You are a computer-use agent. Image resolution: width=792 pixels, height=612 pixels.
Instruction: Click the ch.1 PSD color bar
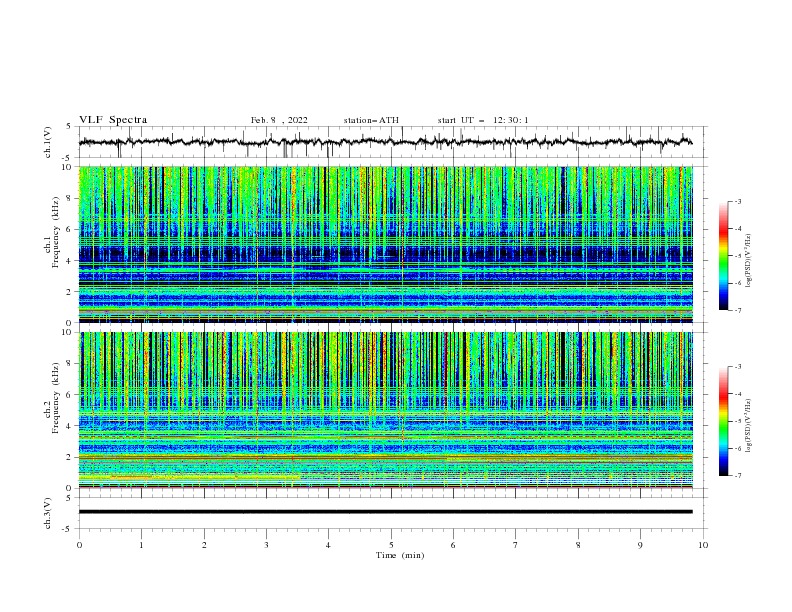[x=724, y=255]
